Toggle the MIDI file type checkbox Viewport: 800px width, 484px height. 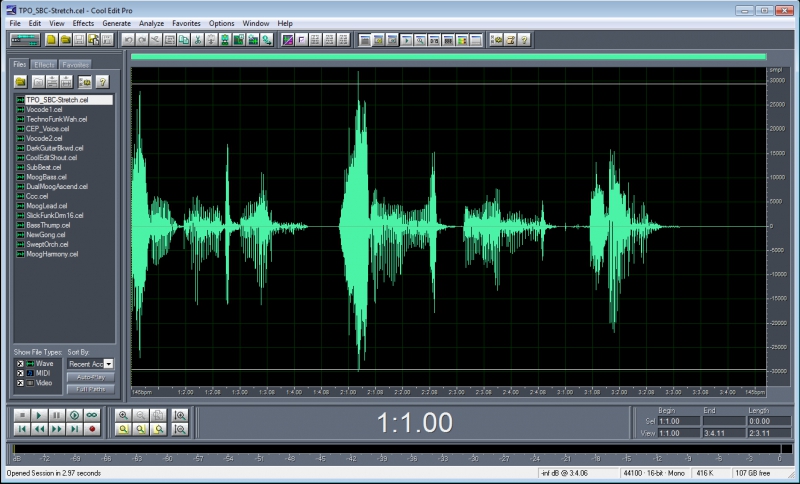pos(20,373)
